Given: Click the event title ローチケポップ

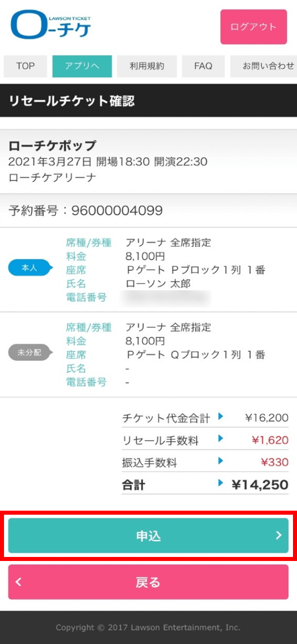Looking at the screenshot, I should pyautogui.click(x=50, y=145).
